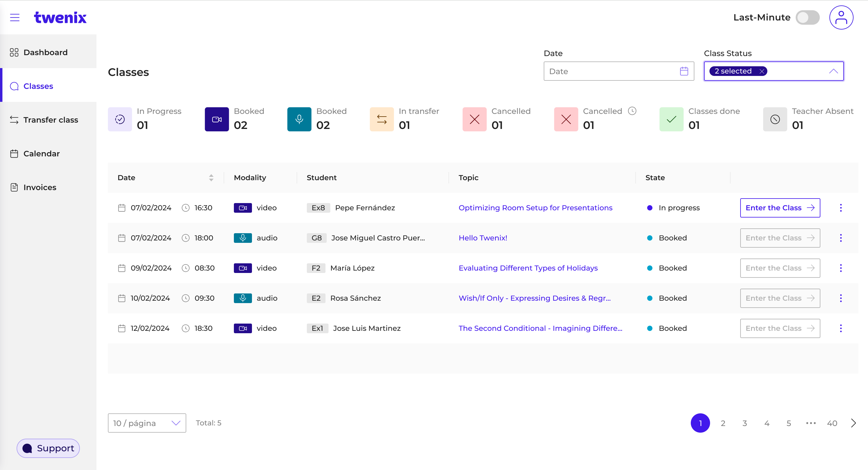The height and width of the screenshot is (470, 868).
Task: Open the Wish/If Only topic link
Action: point(534,298)
